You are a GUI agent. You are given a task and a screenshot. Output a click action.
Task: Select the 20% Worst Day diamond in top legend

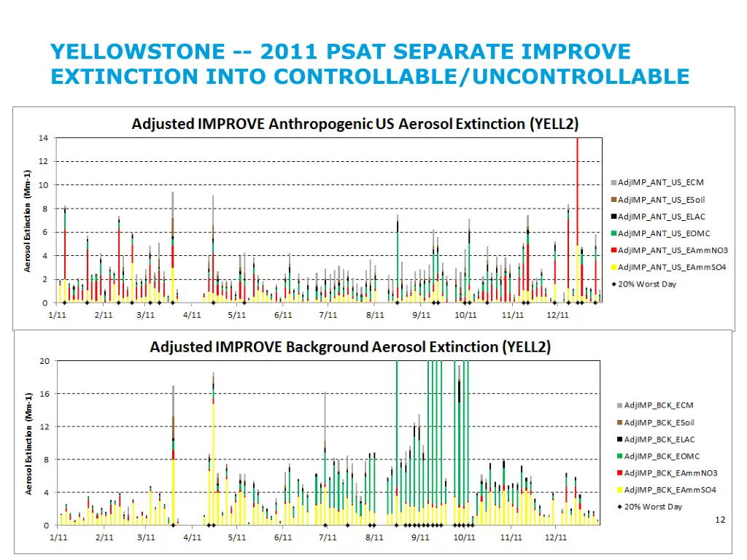click(614, 284)
